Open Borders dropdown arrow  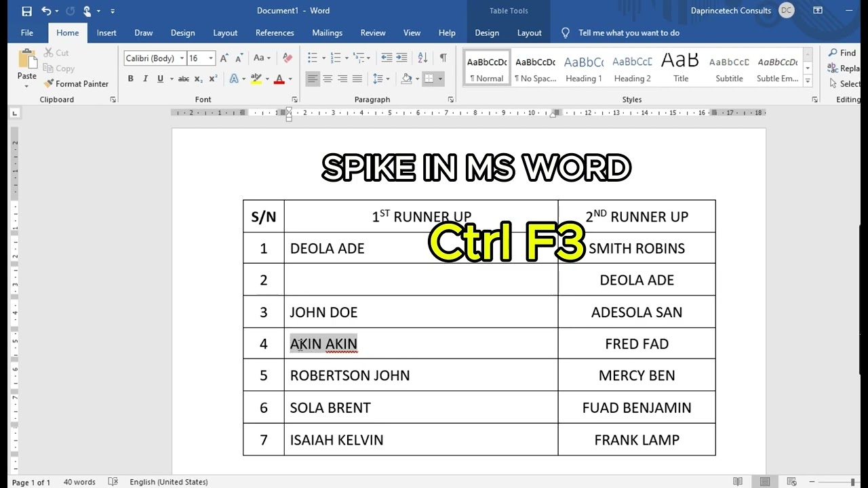tap(440, 79)
